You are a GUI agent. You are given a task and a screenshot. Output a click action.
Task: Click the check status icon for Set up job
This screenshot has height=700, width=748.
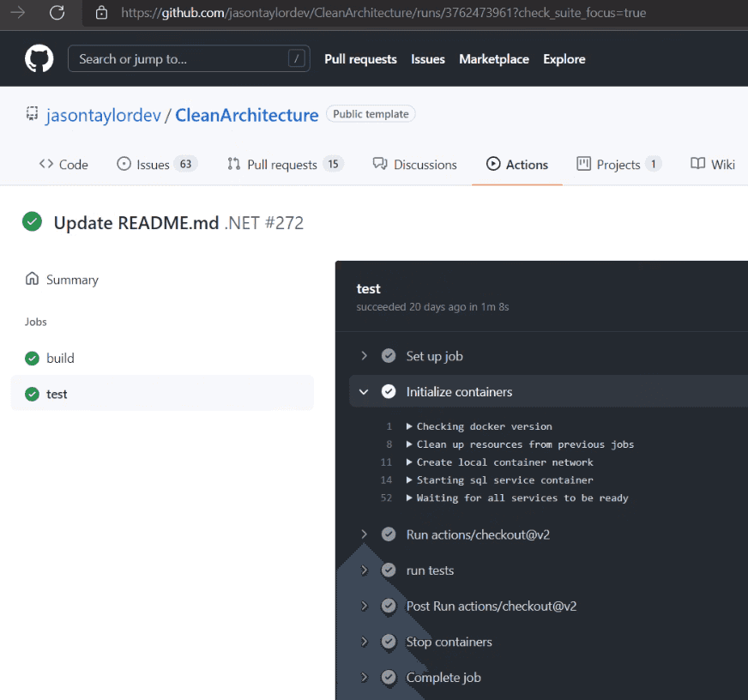(389, 356)
